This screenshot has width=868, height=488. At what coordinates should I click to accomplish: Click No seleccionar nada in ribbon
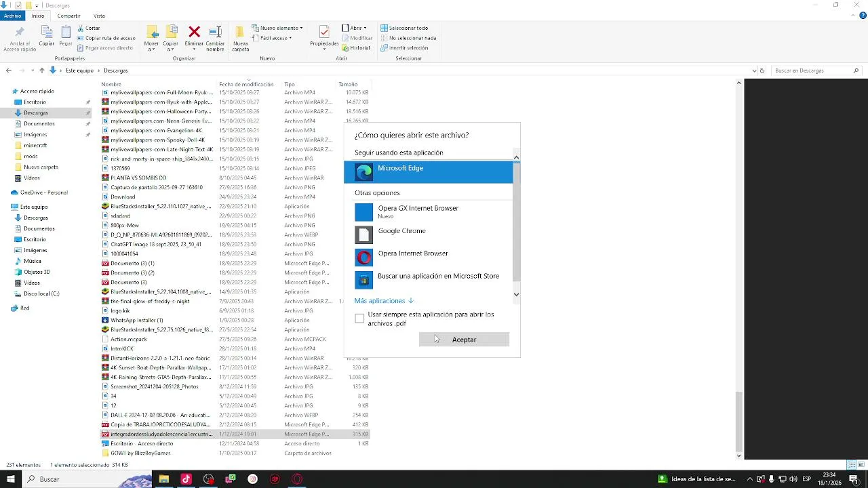tap(408, 38)
